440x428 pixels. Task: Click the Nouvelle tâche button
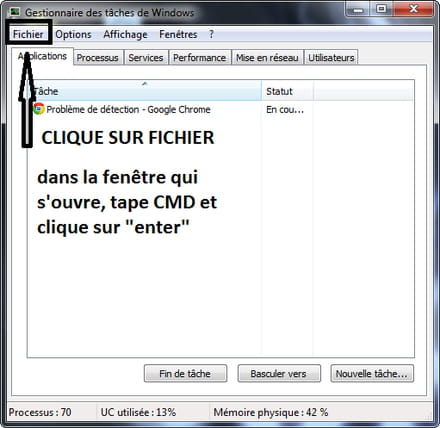tap(372, 373)
